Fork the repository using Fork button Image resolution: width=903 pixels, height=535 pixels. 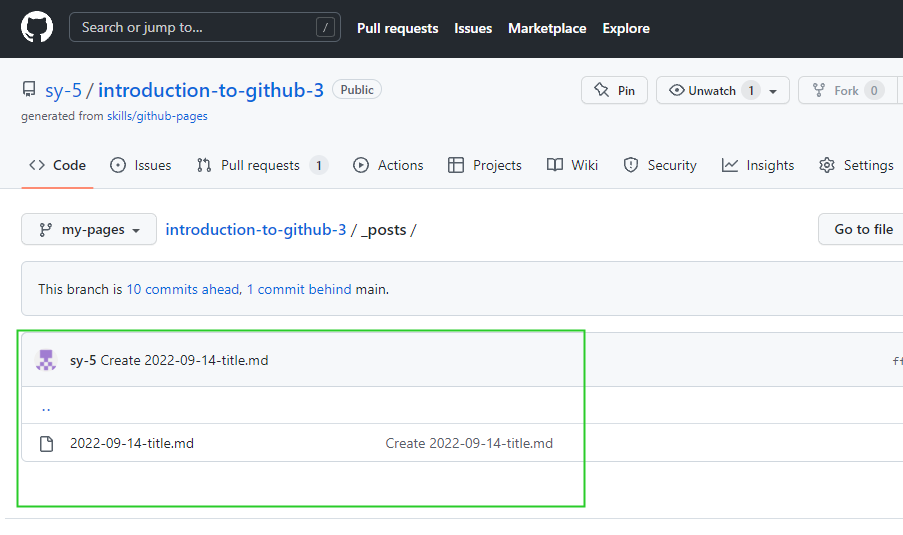coord(835,90)
